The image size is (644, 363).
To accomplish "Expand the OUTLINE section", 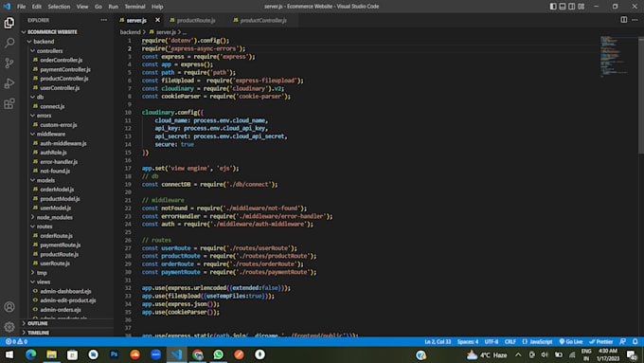I will [37, 323].
